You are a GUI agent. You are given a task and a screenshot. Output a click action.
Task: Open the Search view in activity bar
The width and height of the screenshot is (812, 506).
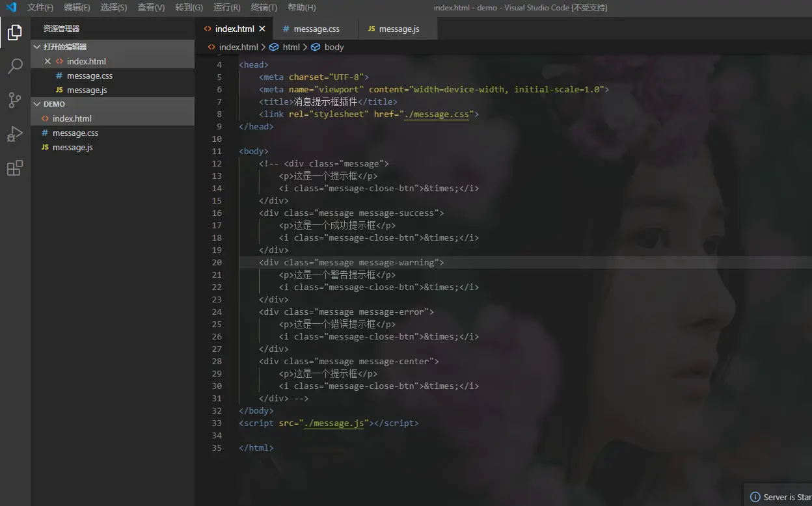point(15,66)
